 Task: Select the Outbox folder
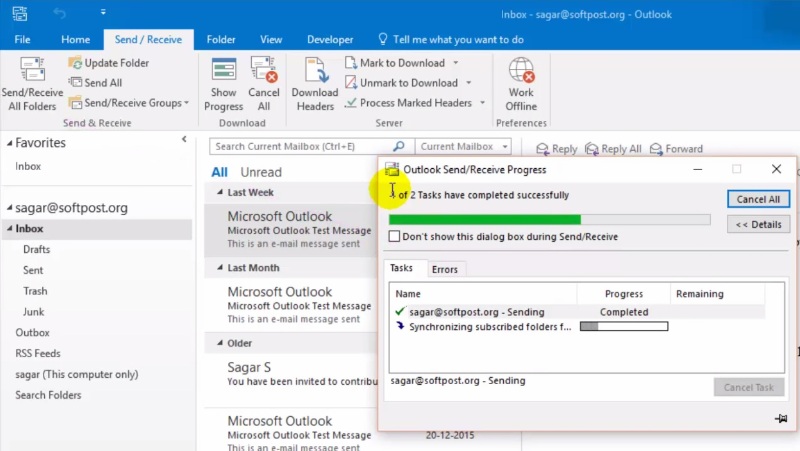pos(32,333)
